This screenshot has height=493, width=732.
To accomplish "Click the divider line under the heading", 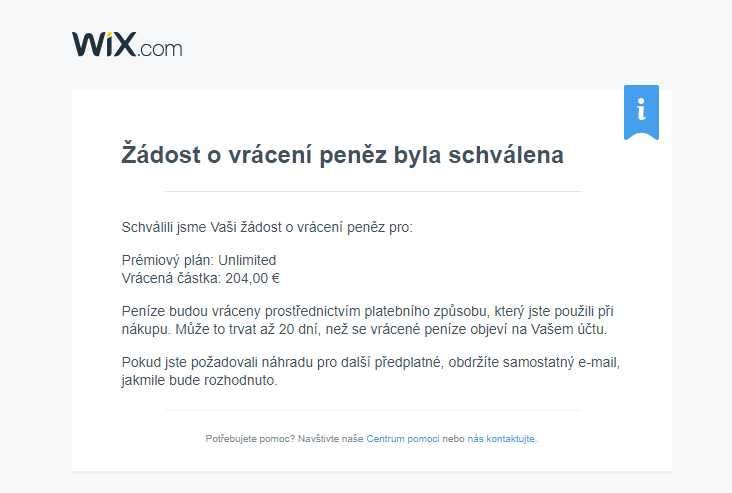I will point(373,191).
